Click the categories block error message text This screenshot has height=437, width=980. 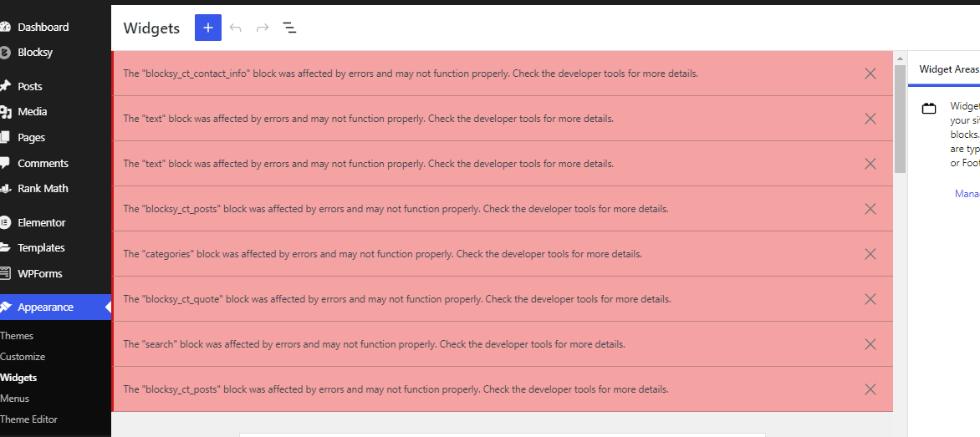382,254
